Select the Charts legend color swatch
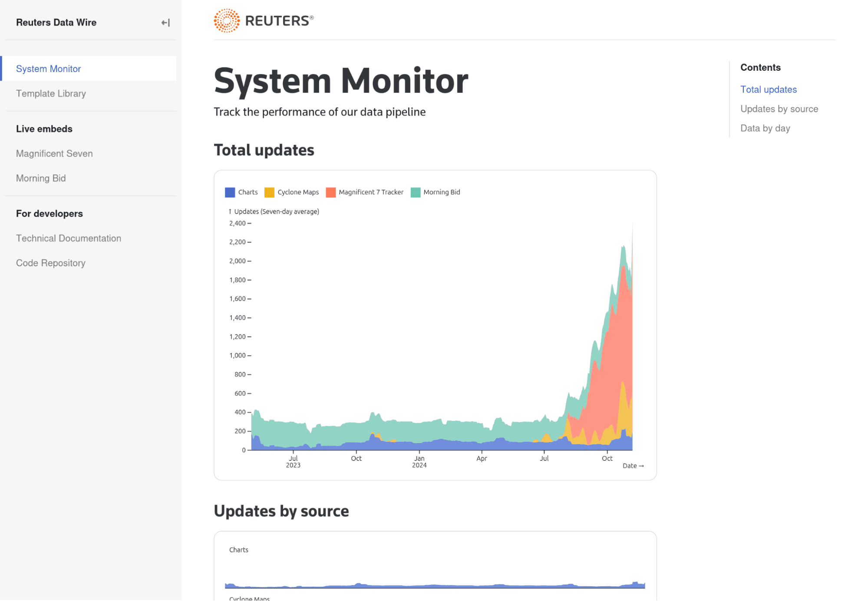The height and width of the screenshot is (601, 868). coord(230,192)
